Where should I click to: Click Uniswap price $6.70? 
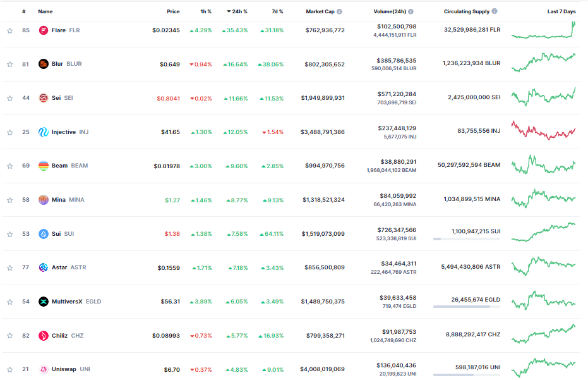click(172, 369)
